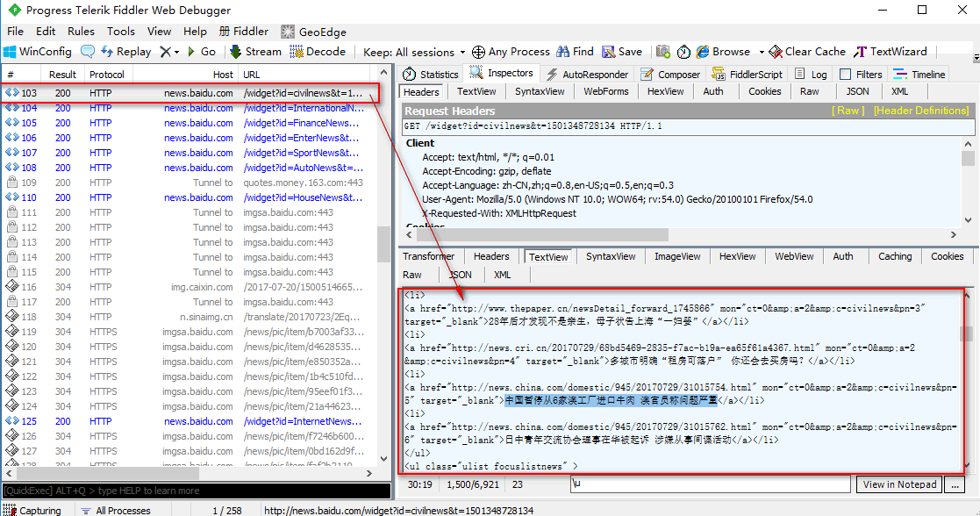
Task: Launch Browse with browser icon
Action: point(723,52)
